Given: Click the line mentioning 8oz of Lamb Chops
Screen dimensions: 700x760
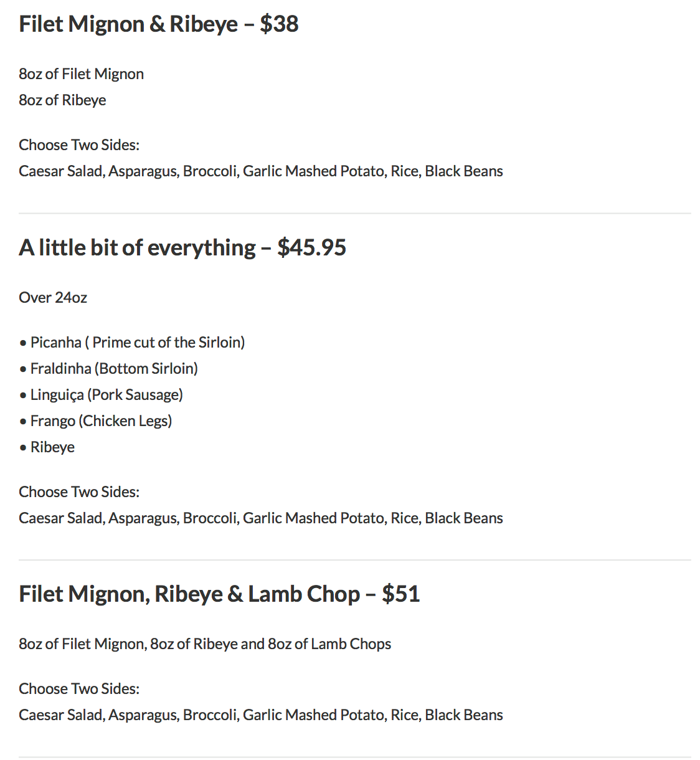Looking at the screenshot, I should pos(205,644).
